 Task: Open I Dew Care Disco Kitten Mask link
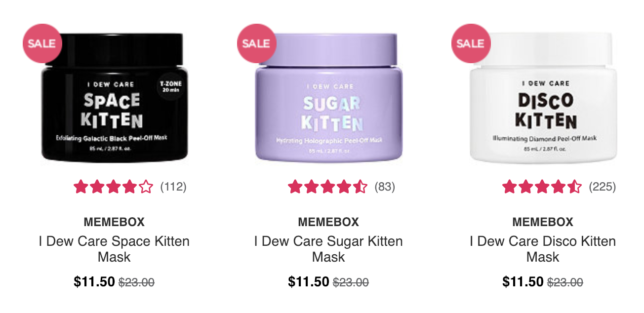[x=543, y=249]
